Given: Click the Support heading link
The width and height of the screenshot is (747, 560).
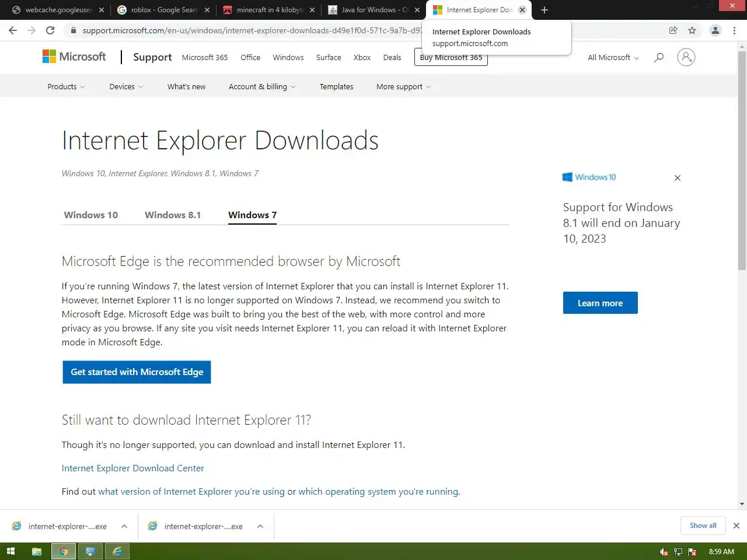Looking at the screenshot, I should pos(152,57).
